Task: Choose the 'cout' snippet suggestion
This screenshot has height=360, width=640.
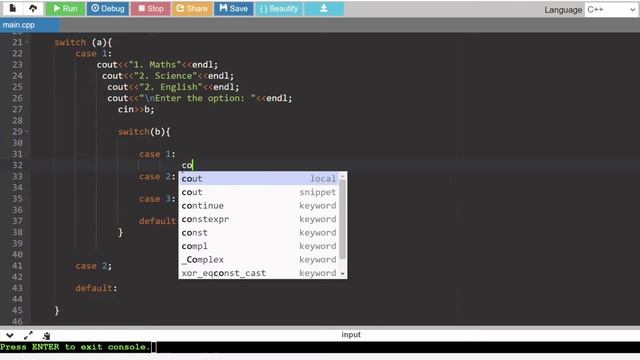Action: pos(259,192)
